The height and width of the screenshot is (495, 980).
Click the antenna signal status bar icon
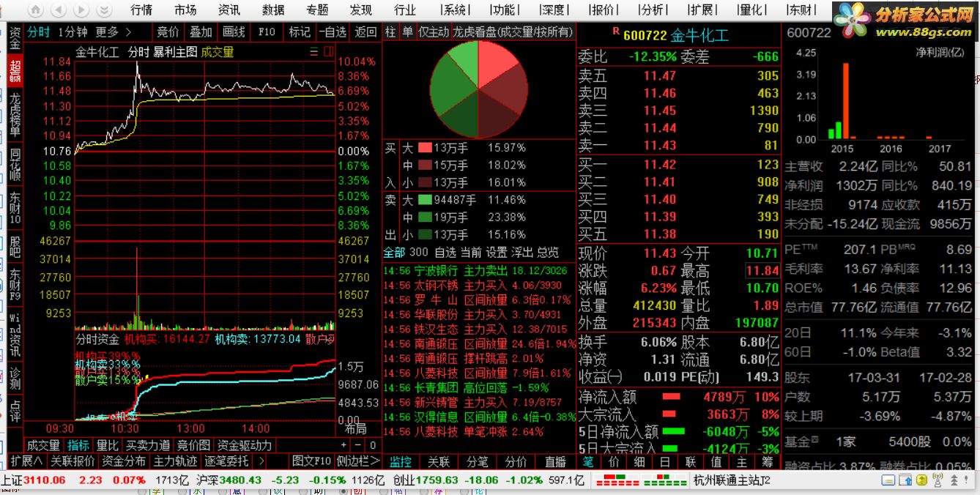tap(937, 480)
